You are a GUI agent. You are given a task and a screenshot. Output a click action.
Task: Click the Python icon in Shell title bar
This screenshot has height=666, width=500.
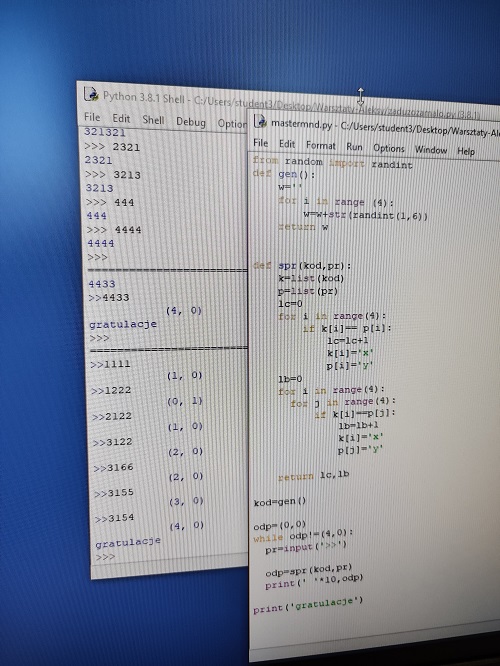click(91, 94)
